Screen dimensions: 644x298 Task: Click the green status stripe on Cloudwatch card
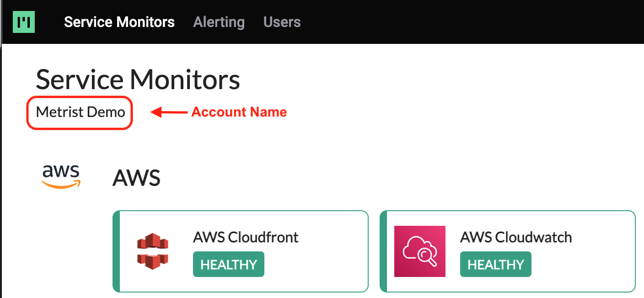(383, 251)
